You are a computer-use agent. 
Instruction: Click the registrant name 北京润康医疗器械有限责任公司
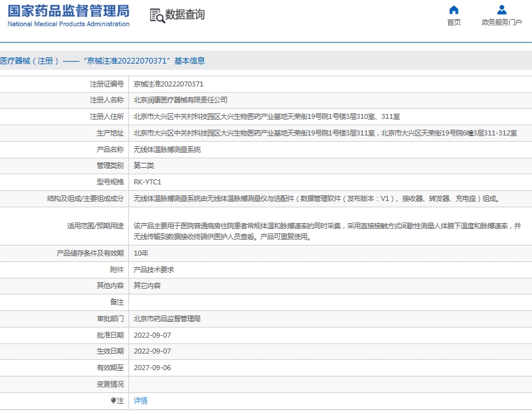tap(181, 100)
